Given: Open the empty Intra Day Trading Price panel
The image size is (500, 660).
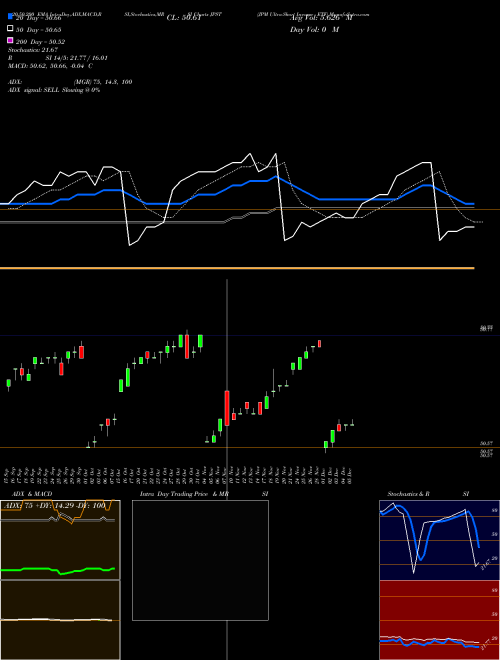Looking at the screenshot, I should click(x=200, y=560).
